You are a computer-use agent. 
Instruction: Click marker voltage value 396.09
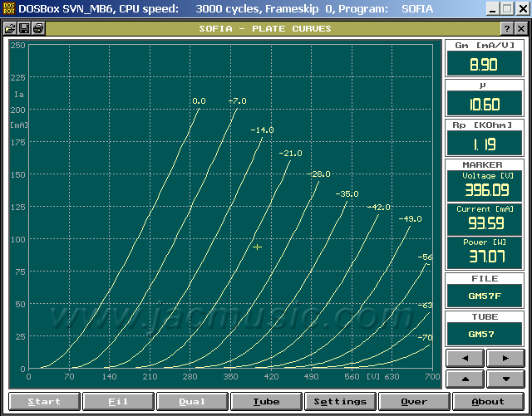tap(486, 190)
